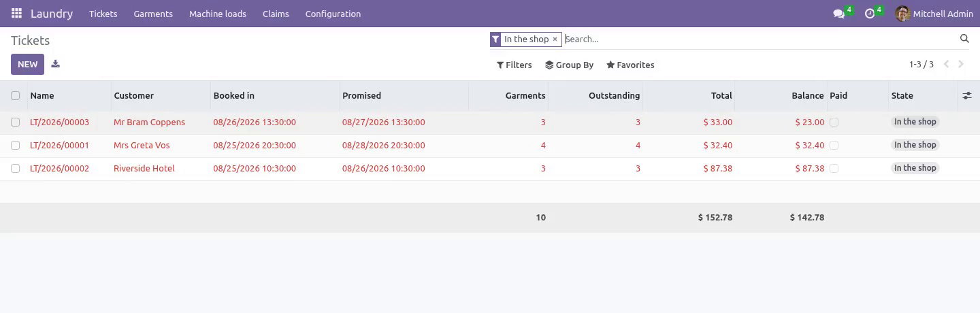Click customer Riverside Hotel
The height and width of the screenshot is (313, 980).
click(144, 169)
